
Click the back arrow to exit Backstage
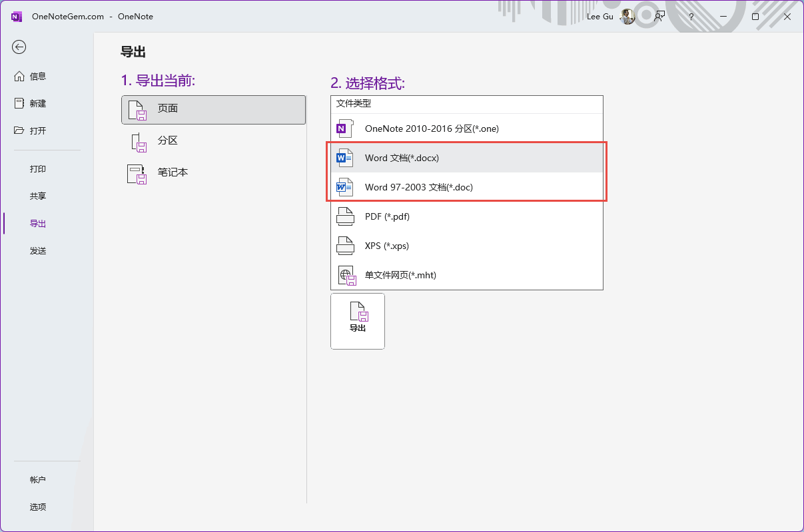coord(19,47)
